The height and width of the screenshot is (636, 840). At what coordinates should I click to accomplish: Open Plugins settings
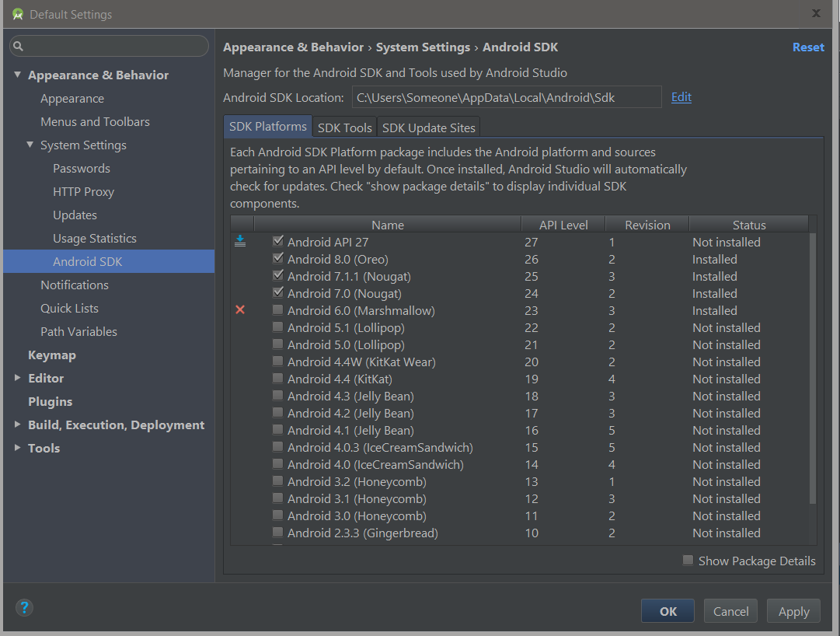51,401
